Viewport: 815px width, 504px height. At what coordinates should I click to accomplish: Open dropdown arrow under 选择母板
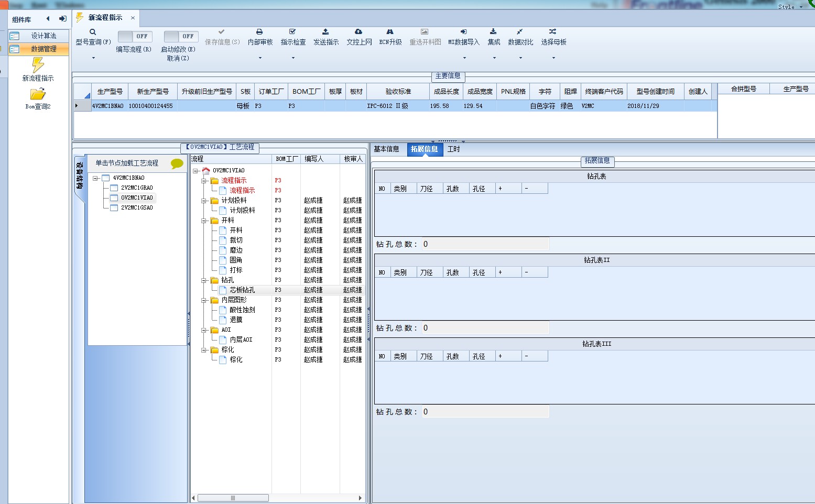[553, 58]
